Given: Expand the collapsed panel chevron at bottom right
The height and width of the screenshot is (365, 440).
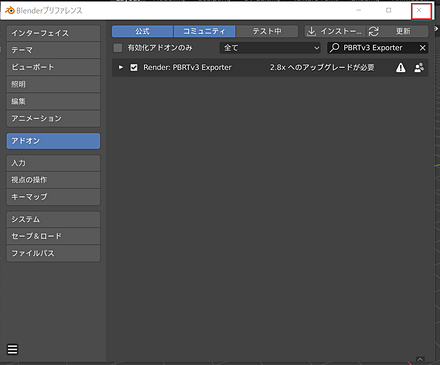Looking at the screenshot, I should pos(420,359).
